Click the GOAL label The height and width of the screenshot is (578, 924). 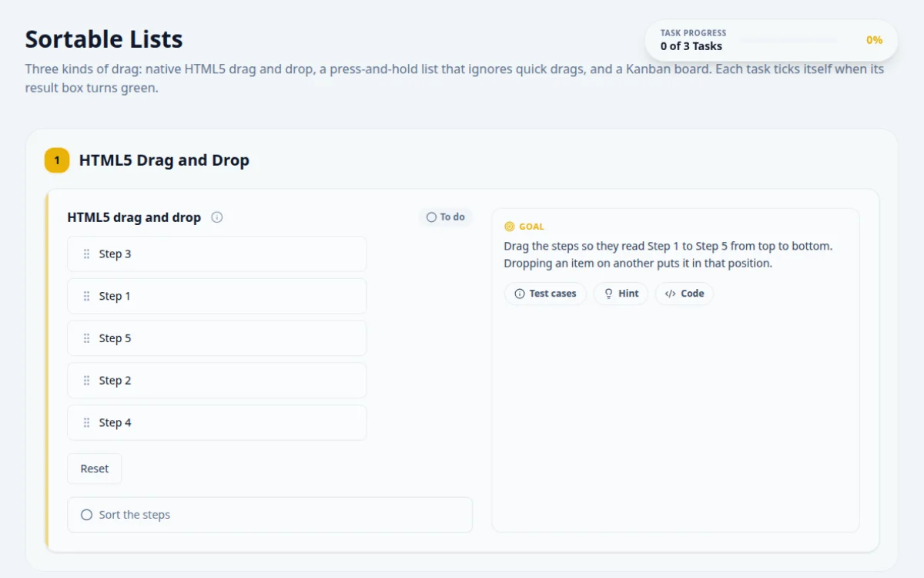point(531,227)
